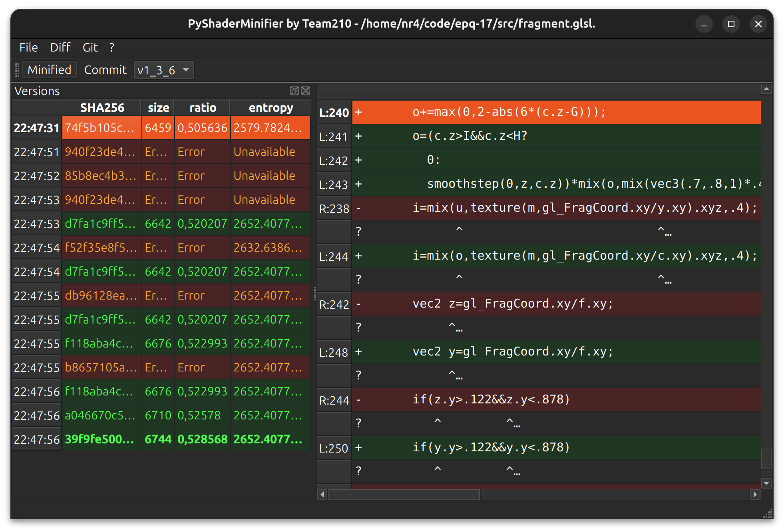Image resolution: width=784 pixels, height=532 pixels.
Task: Select diff line L:242 with 0:
Action: 556,160
